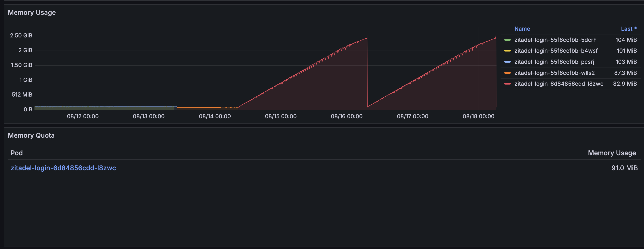
Task: Sort the legend by the Last * header
Action: point(629,29)
